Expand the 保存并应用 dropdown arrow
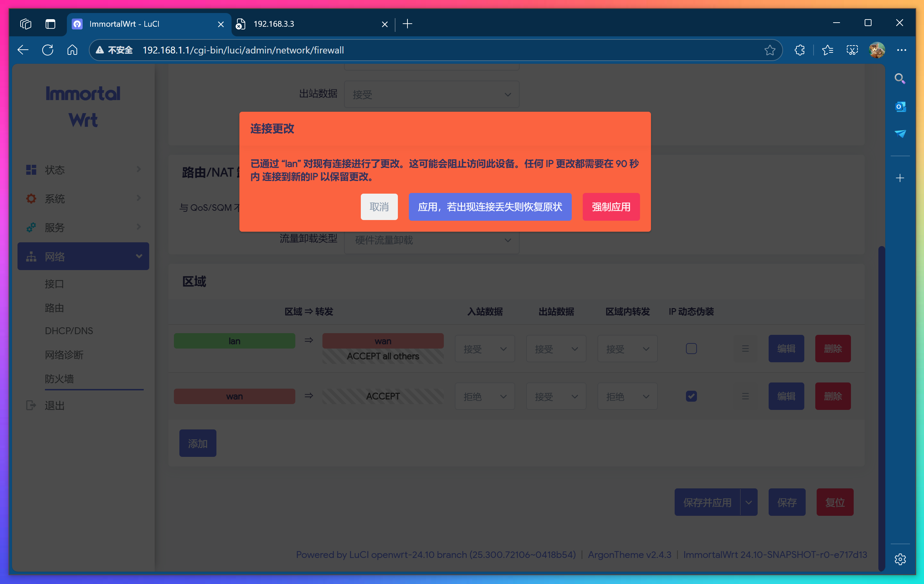 748,502
